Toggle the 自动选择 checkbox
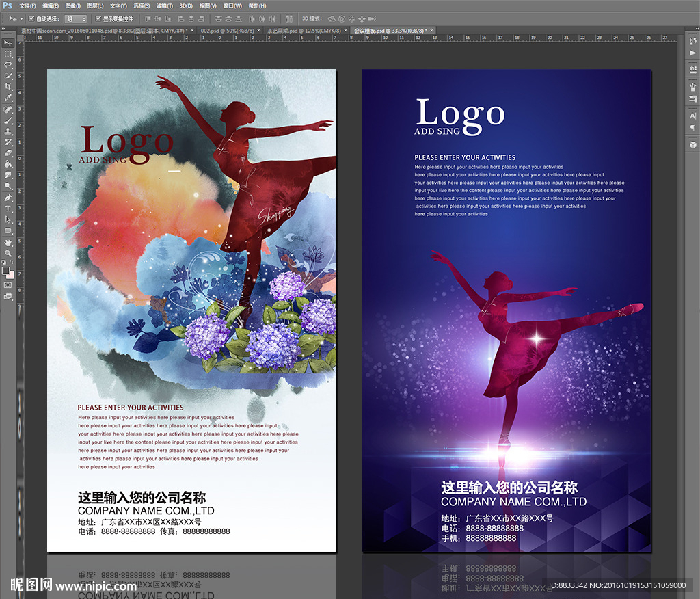This screenshot has height=599, width=700. (x=31, y=18)
